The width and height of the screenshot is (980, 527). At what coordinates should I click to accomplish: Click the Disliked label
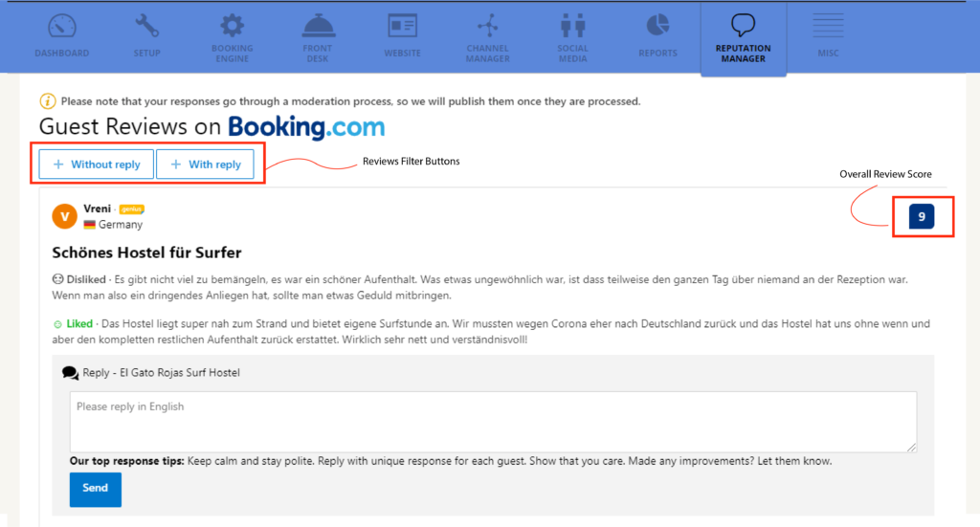tap(85, 279)
